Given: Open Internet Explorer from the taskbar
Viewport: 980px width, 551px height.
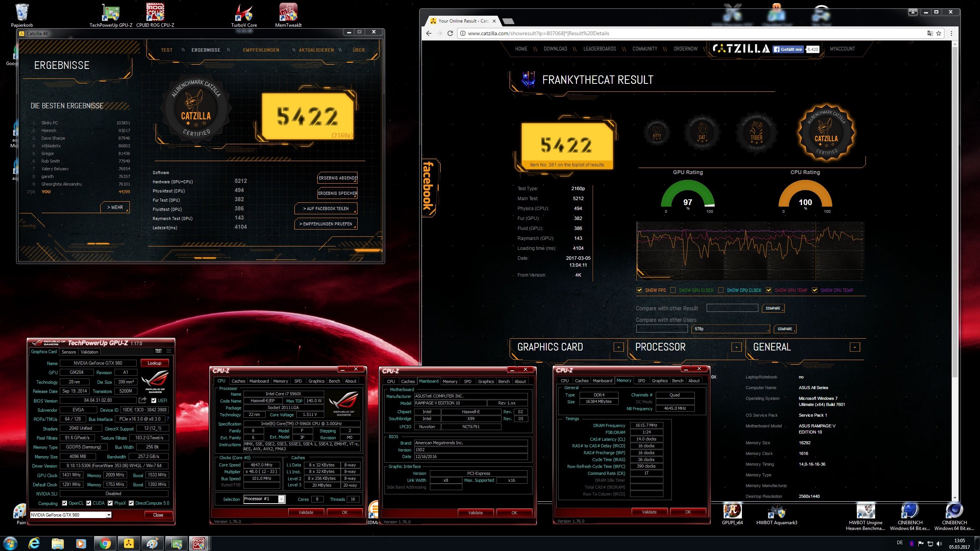Looking at the screenshot, I should pyautogui.click(x=34, y=543).
